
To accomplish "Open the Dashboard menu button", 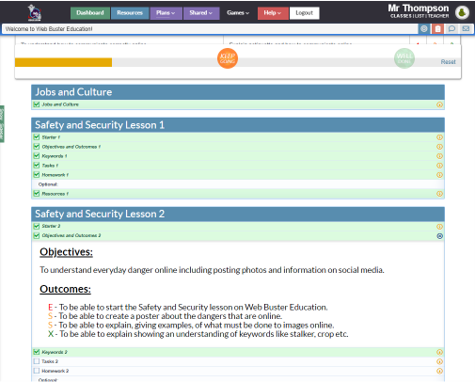I will [x=90, y=13].
